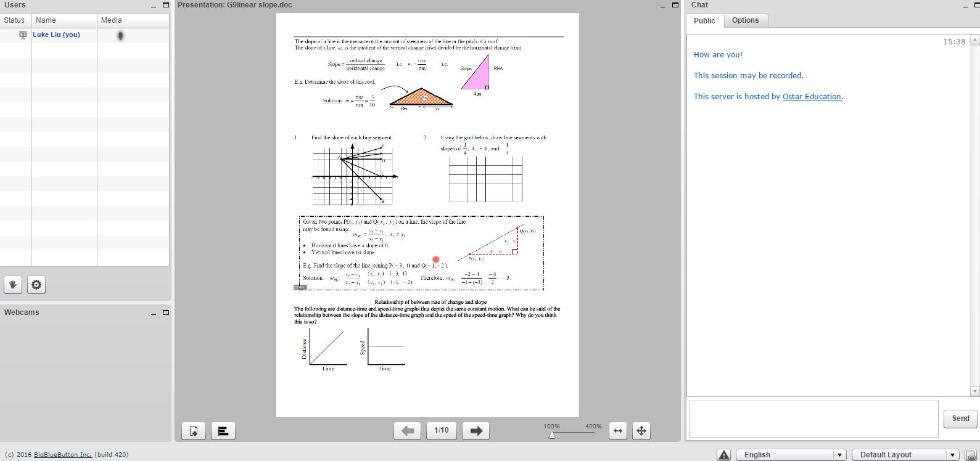Open the warning log triangle icon
The image size is (980, 461).
[724, 455]
